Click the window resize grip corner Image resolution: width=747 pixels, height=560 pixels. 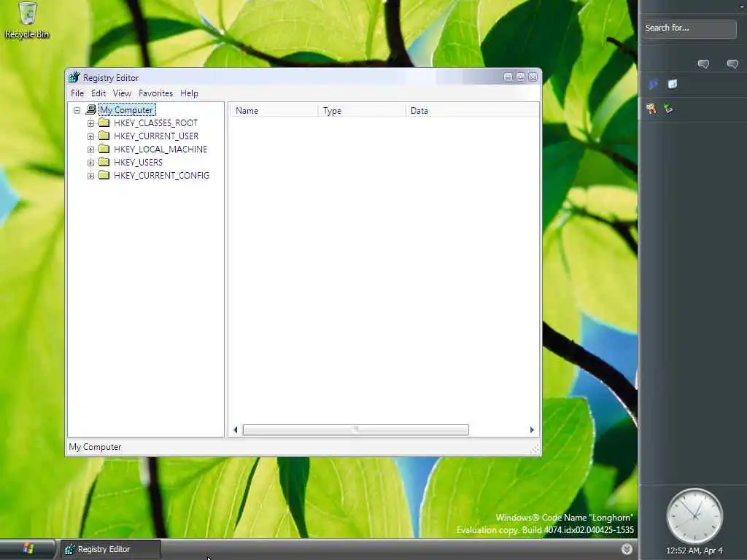pos(535,448)
